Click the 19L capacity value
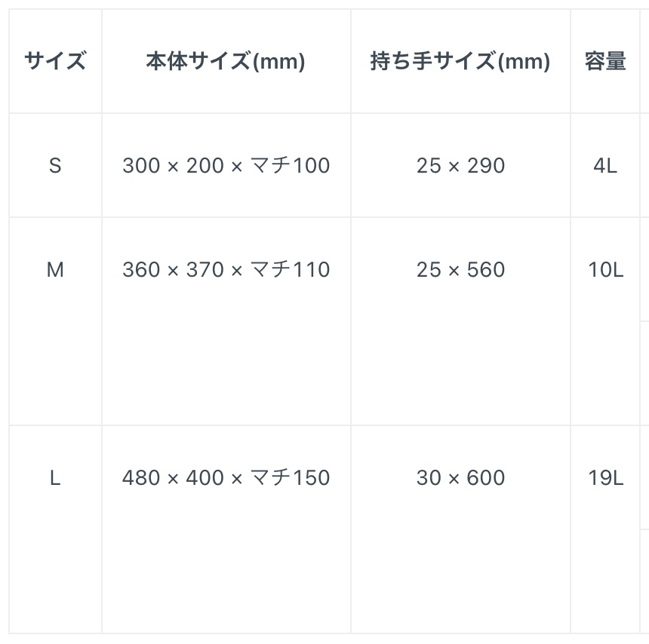The image size is (649, 644). [605, 477]
